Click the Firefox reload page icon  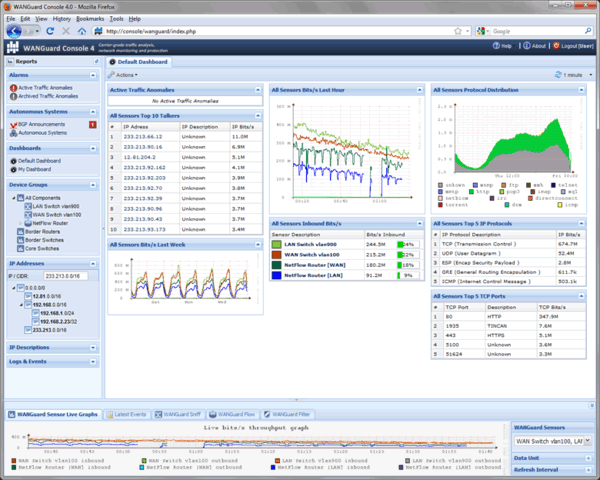pyautogui.click(x=50, y=31)
